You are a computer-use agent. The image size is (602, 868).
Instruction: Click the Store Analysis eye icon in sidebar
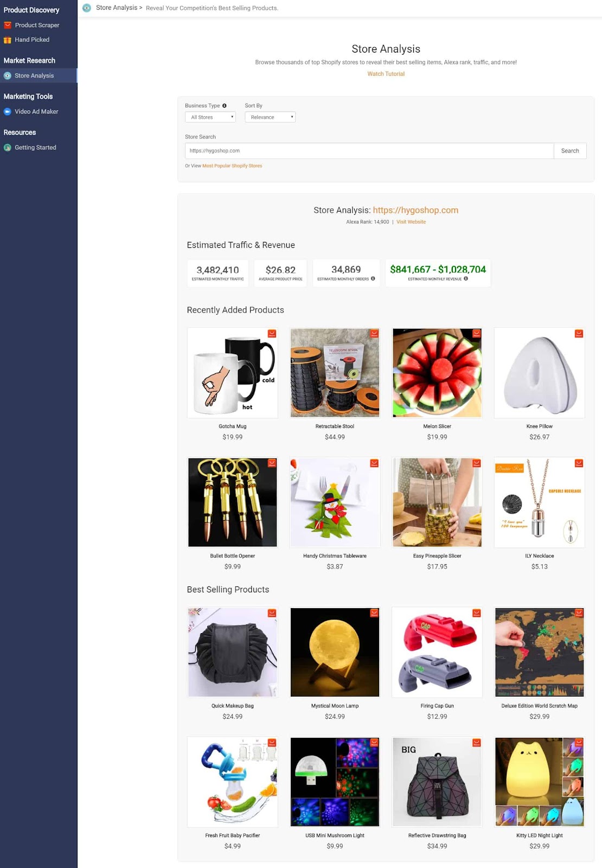(x=8, y=76)
